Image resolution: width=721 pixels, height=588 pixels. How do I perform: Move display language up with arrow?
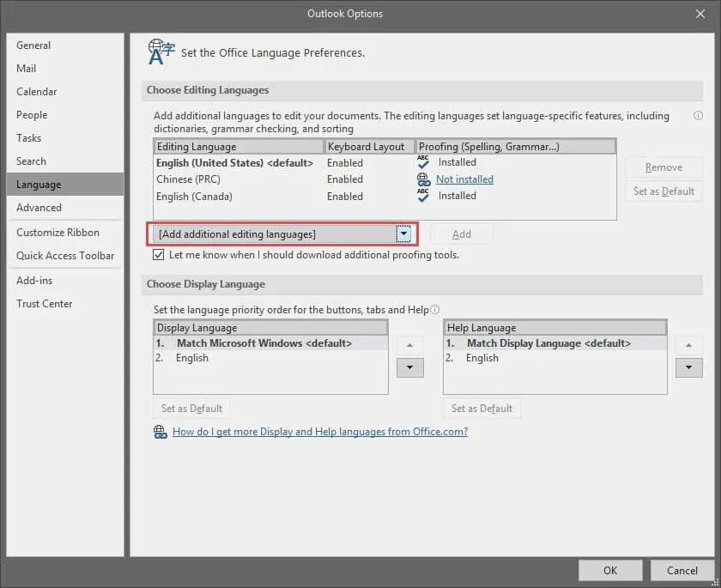[x=409, y=345]
